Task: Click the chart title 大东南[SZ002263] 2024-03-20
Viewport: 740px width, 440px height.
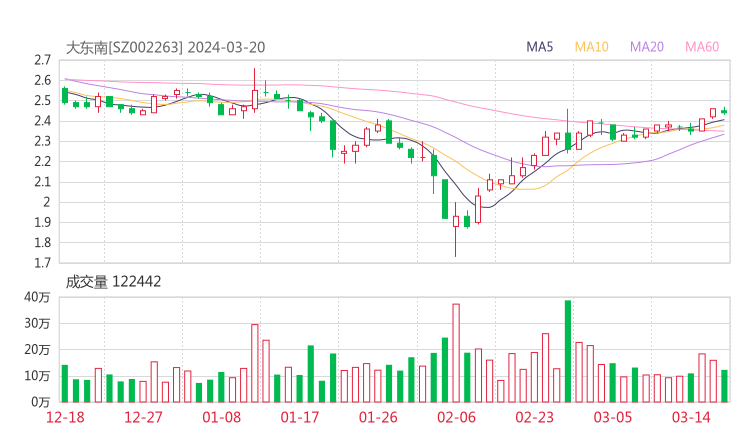Action: (165, 47)
